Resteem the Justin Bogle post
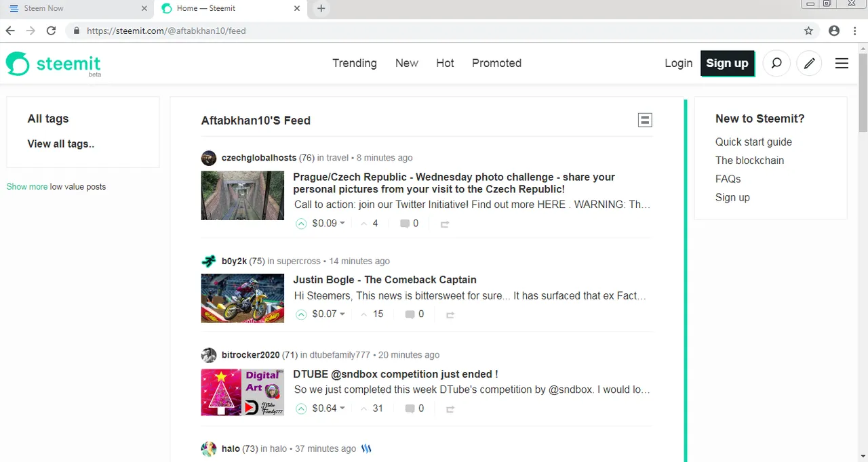This screenshot has height=462, width=868. click(450, 315)
